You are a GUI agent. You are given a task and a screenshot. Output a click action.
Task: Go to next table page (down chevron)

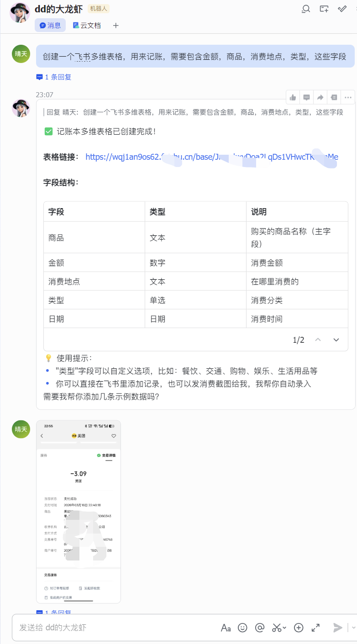(x=336, y=340)
